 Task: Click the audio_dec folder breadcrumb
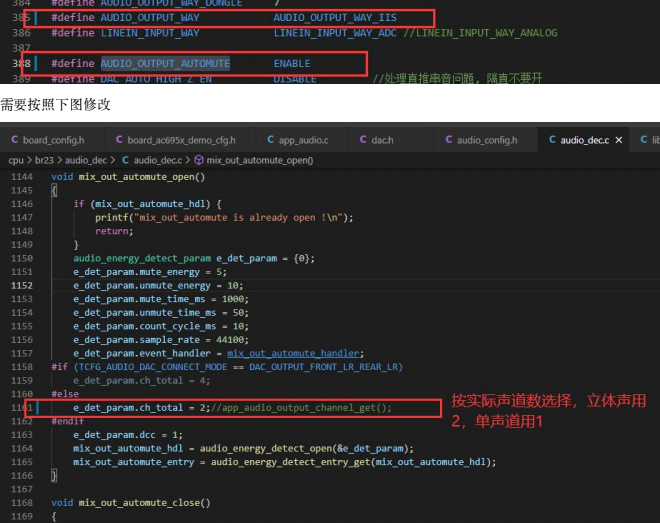point(85,160)
